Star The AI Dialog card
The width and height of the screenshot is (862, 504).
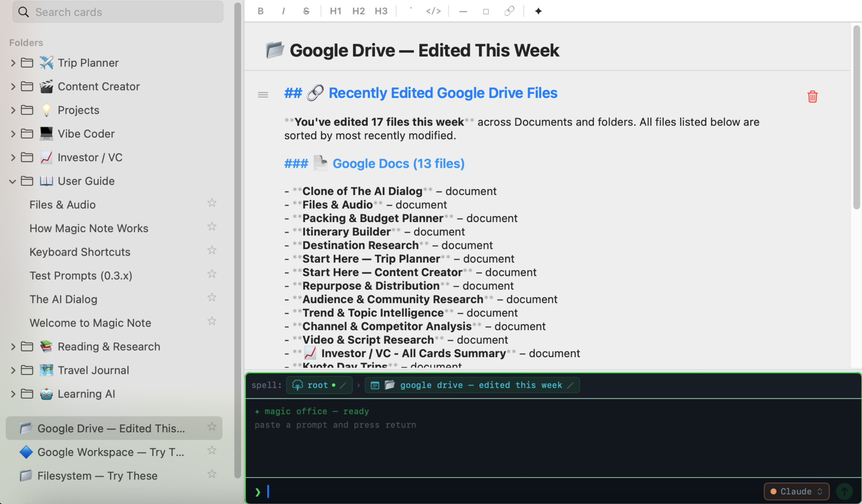[212, 297]
